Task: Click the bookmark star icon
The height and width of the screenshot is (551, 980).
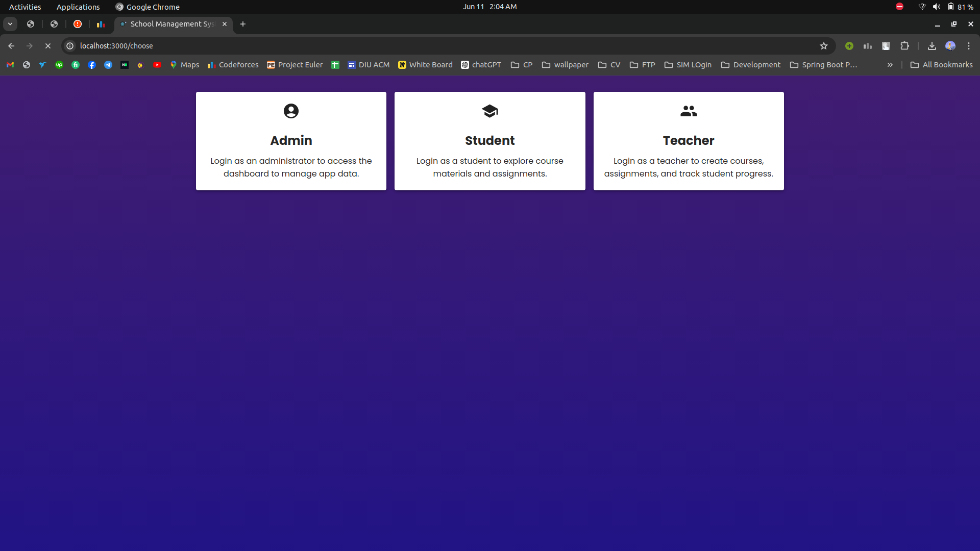Action: pyautogui.click(x=824, y=45)
